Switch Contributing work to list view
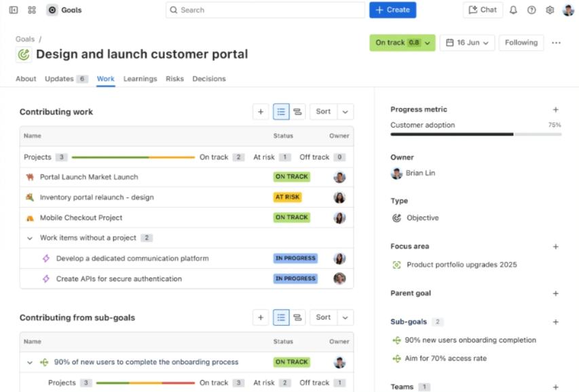579x392 pixels. tap(281, 112)
